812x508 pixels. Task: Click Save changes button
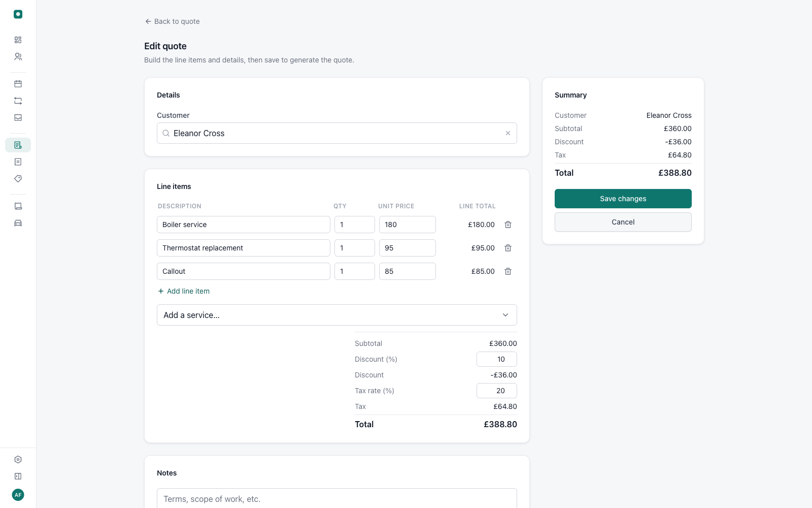pos(623,199)
